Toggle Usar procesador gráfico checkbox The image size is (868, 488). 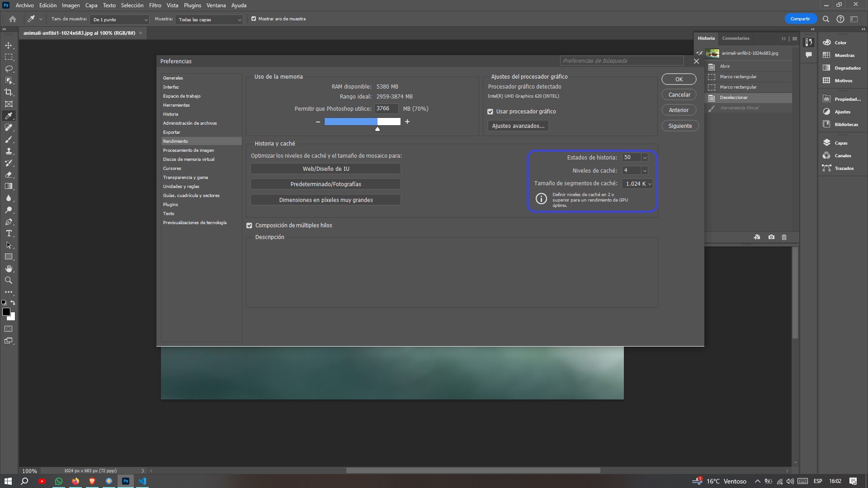490,112
